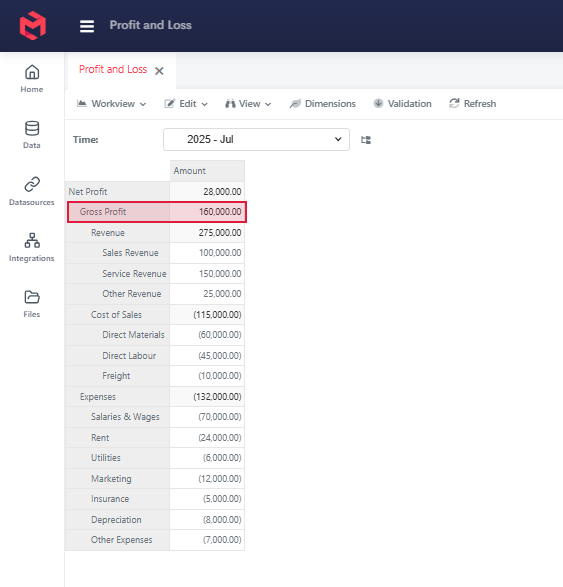Click the 150,000.00 Service Revenue cell
The image size is (563, 587).
tap(207, 274)
